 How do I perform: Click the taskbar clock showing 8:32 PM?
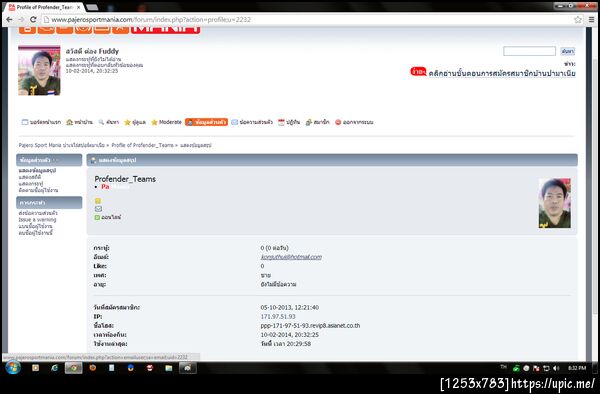coord(577,368)
